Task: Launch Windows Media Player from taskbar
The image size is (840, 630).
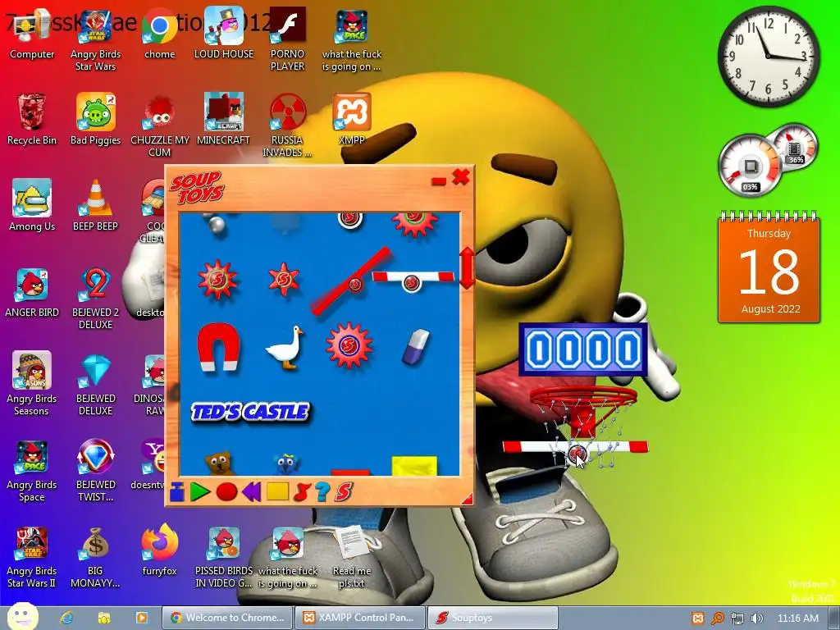Action: pos(141,618)
